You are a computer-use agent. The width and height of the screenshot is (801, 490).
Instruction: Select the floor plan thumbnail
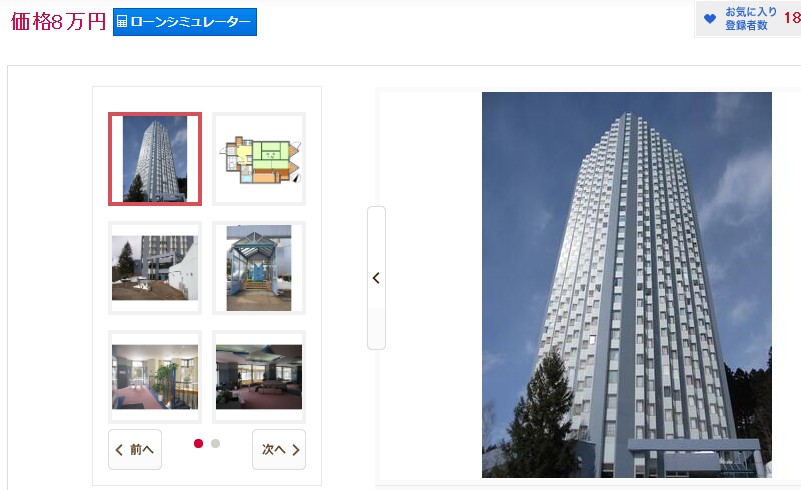[259, 159]
